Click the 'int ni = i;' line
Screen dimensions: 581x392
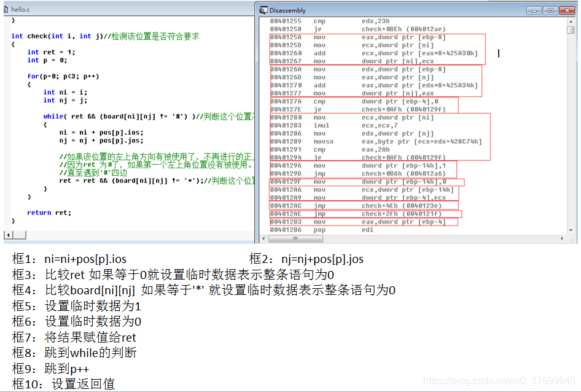tap(65, 92)
